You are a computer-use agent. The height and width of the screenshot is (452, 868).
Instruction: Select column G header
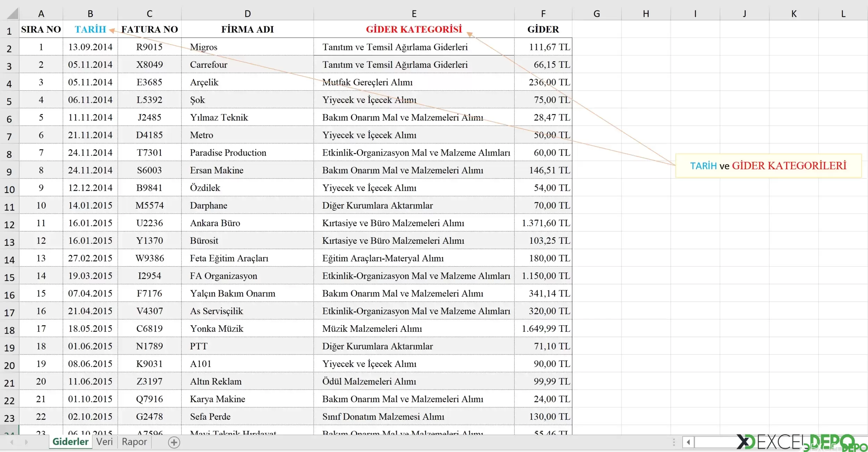click(x=596, y=14)
